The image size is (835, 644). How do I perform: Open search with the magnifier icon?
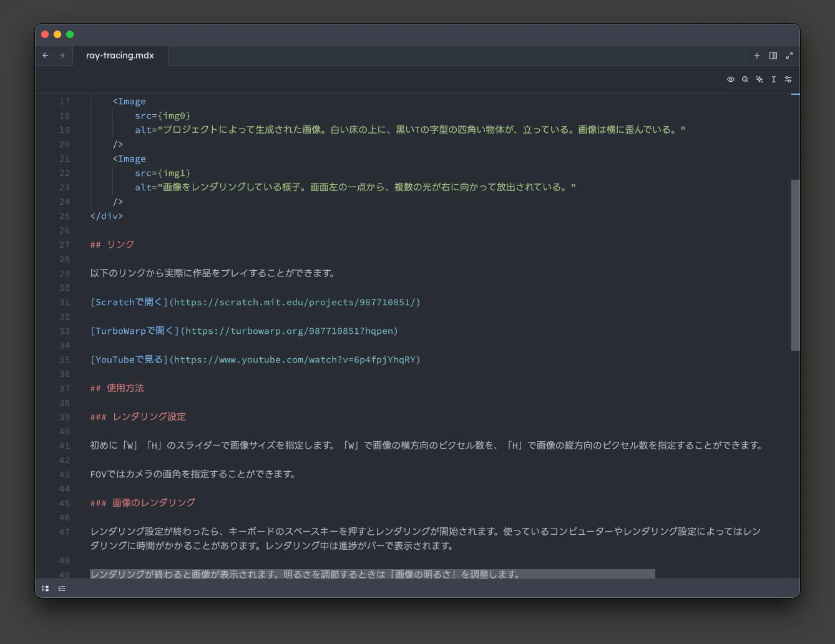(745, 79)
